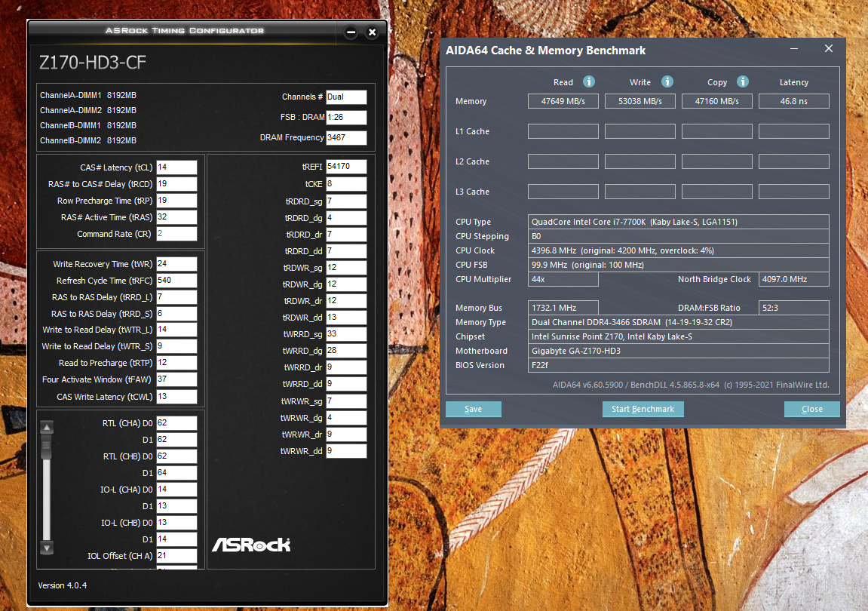Viewport: 868px width, 611px height.
Task: Click the DRAM Frequency field showing 3467
Action: coord(346,137)
